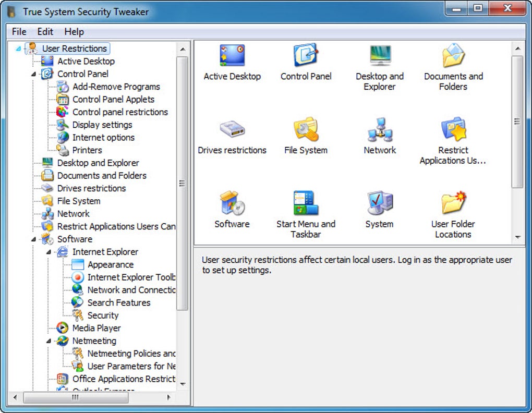This screenshot has width=532, height=413.
Task: Click the tree pane vertical scrollbar thumb
Action: click(183, 183)
